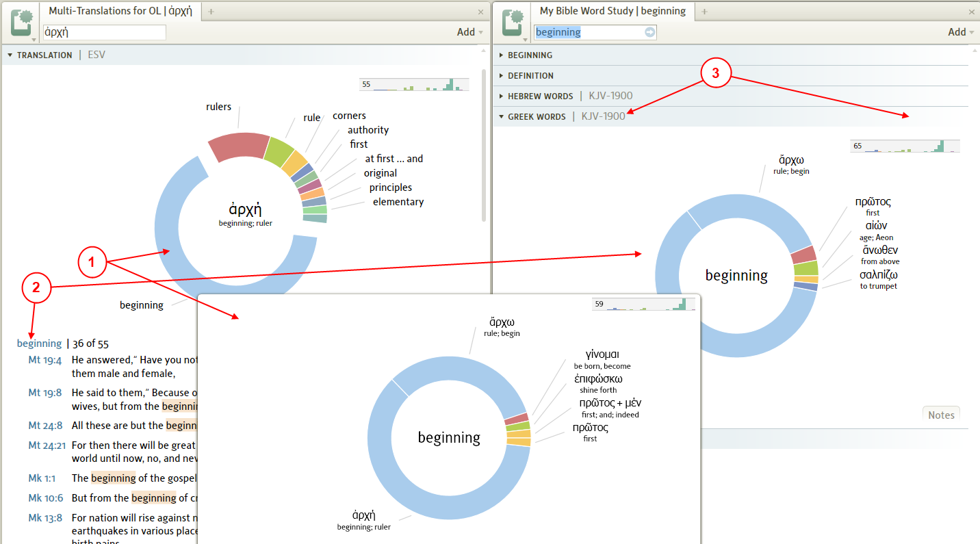Click the Notes button
Viewport: 980px width, 544px height.
(941, 415)
